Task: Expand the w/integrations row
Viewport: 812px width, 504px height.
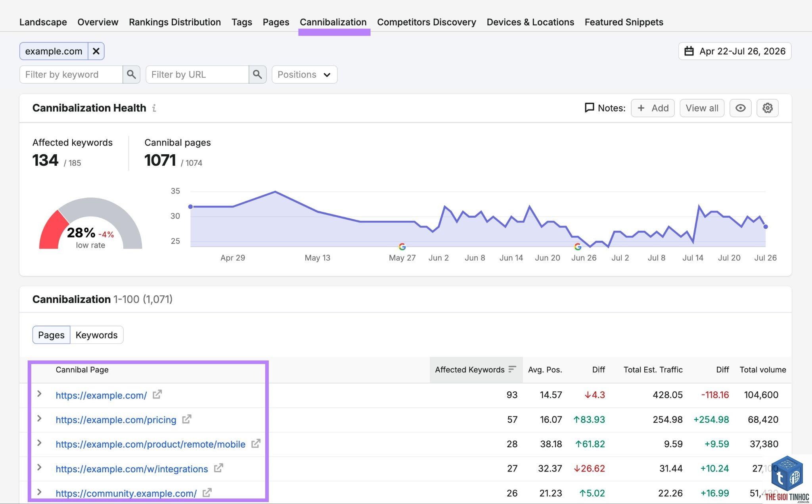Action: pyautogui.click(x=39, y=468)
